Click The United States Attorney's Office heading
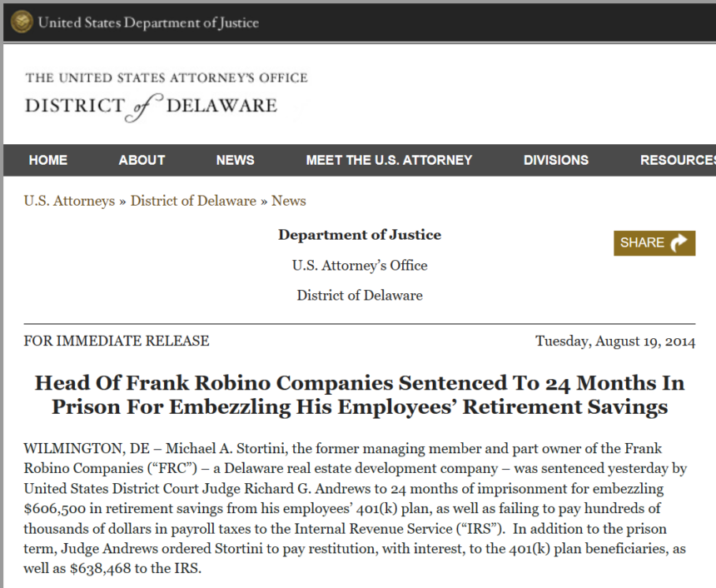 167,77
